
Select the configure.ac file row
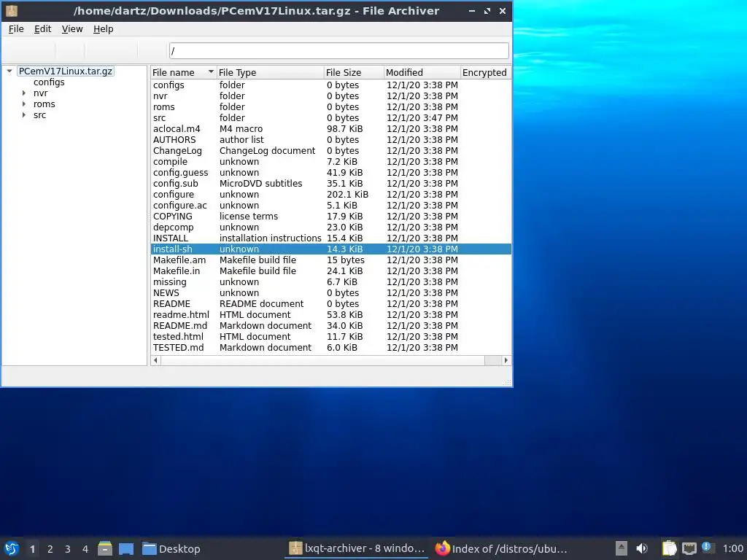click(x=331, y=205)
